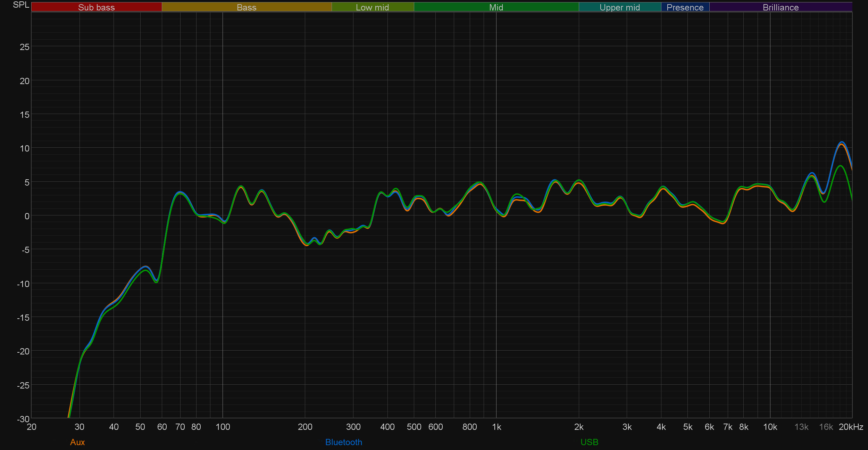Select the Sub bass band header
The width and height of the screenshot is (868, 450).
[x=97, y=7]
